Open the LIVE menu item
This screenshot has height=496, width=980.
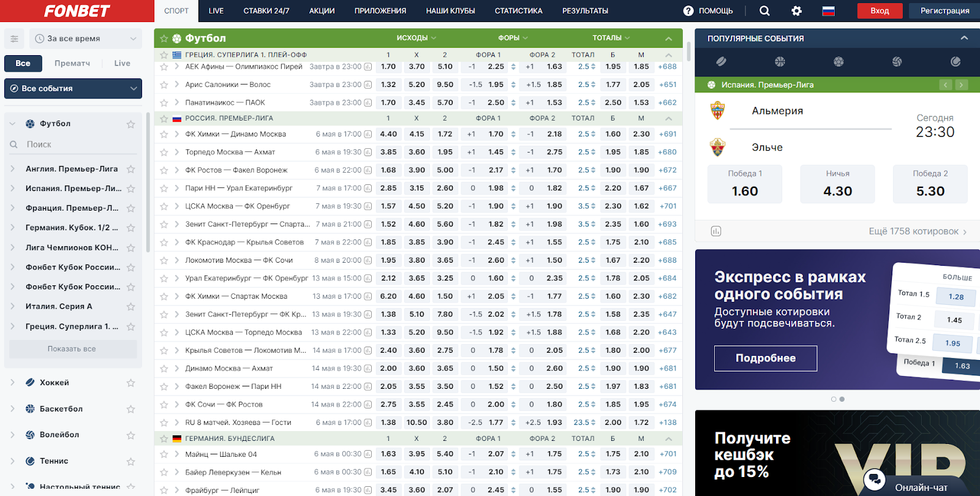click(x=216, y=10)
